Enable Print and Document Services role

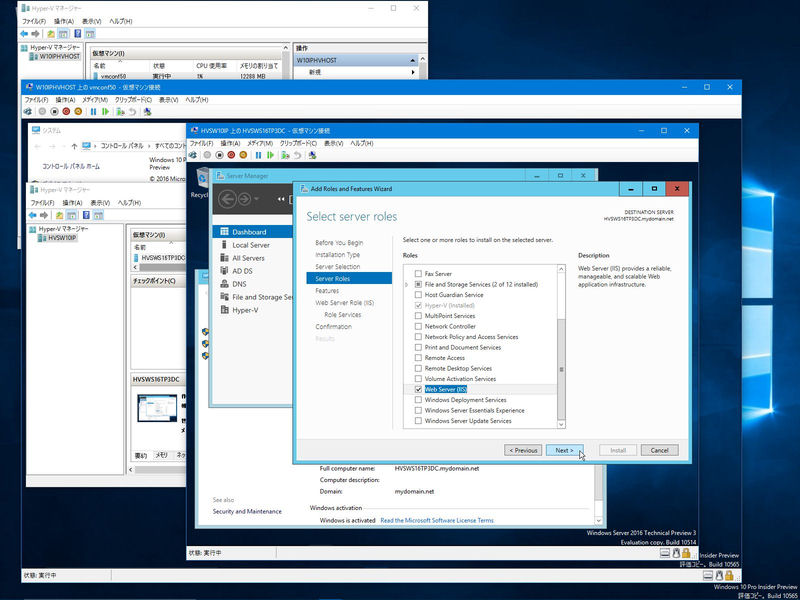click(418, 347)
